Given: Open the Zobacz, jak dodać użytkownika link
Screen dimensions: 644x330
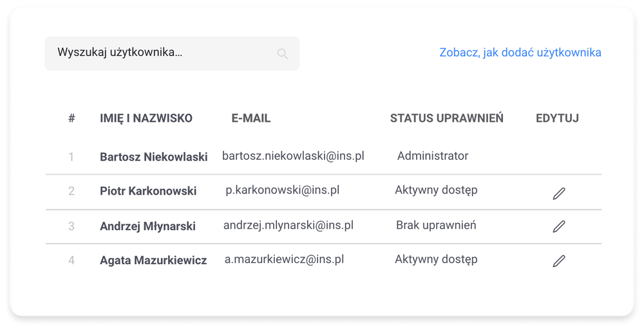Looking at the screenshot, I should coord(520,53).
